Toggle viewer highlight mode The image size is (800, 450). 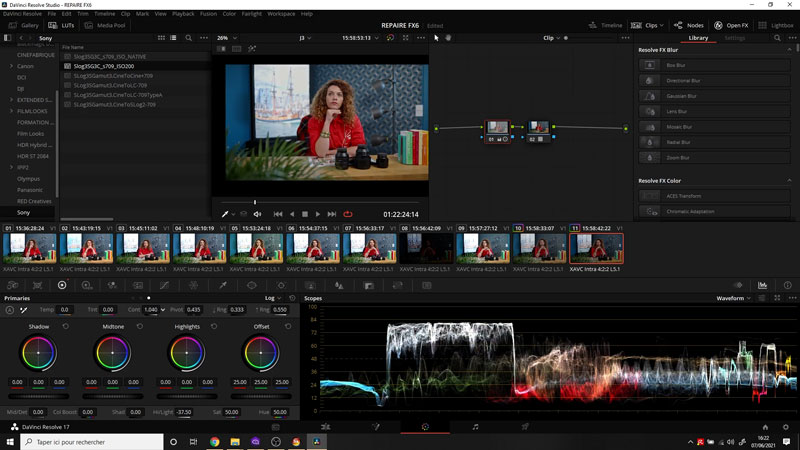252,49
